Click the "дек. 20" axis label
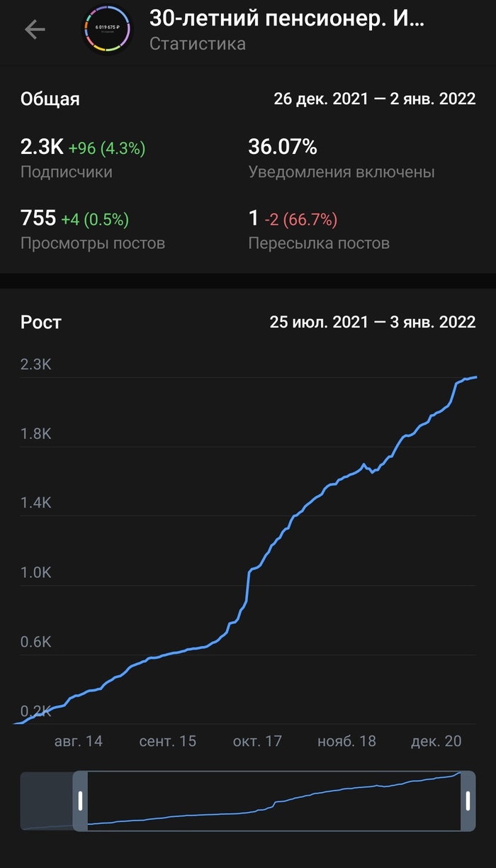 click(x=436, y=741)
